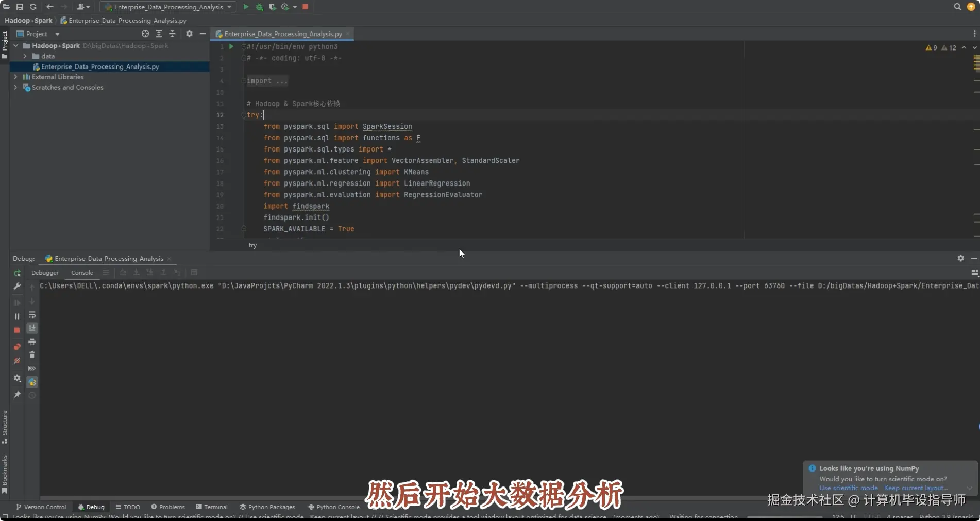
Task: Select the Debugger tab
Action: (x=45, y=273)
